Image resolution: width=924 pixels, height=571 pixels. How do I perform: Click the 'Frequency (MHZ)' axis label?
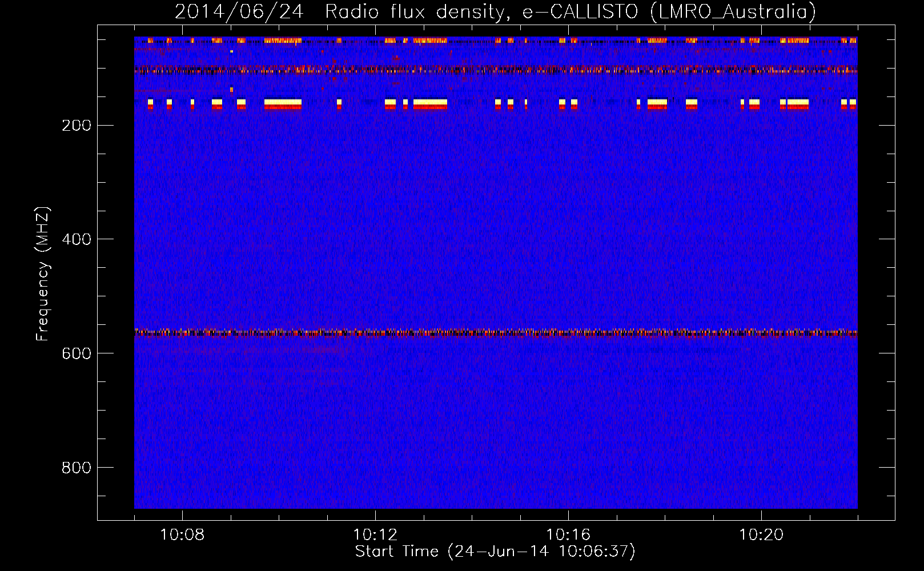(x=43, y=274)
